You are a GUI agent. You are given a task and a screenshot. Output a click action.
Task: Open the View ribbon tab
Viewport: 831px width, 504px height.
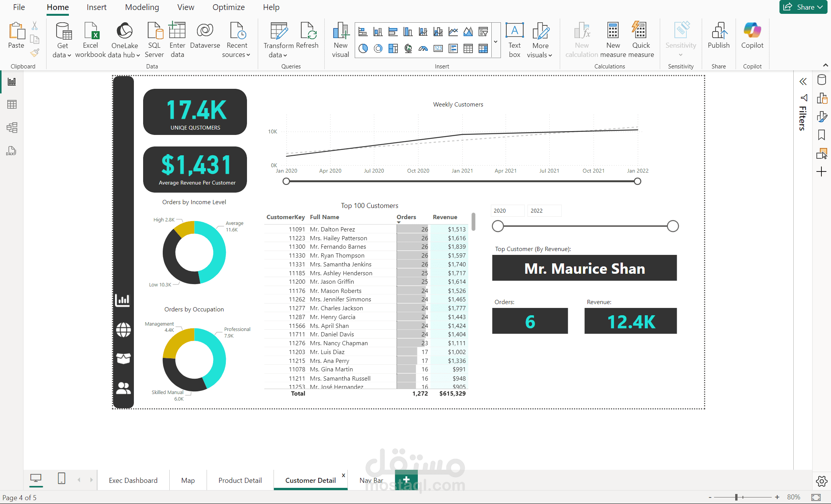pyautogui.click(x=185, y=7)
